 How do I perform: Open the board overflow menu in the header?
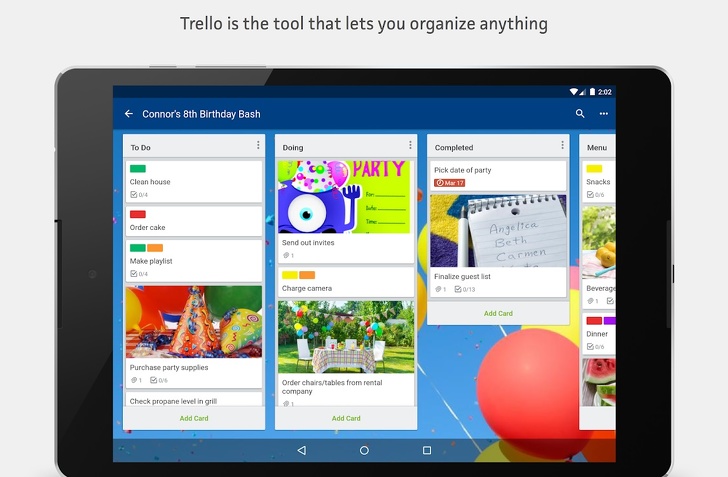point(603,114)
